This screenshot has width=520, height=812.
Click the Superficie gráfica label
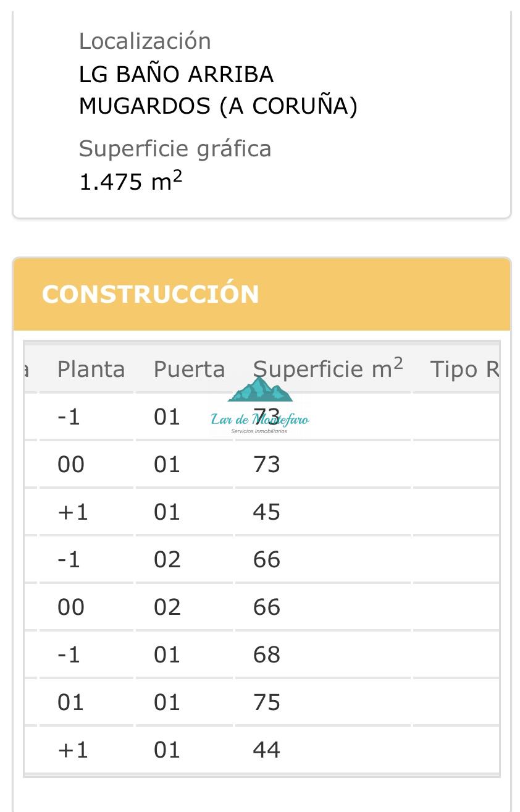click(x=175, y=149)
